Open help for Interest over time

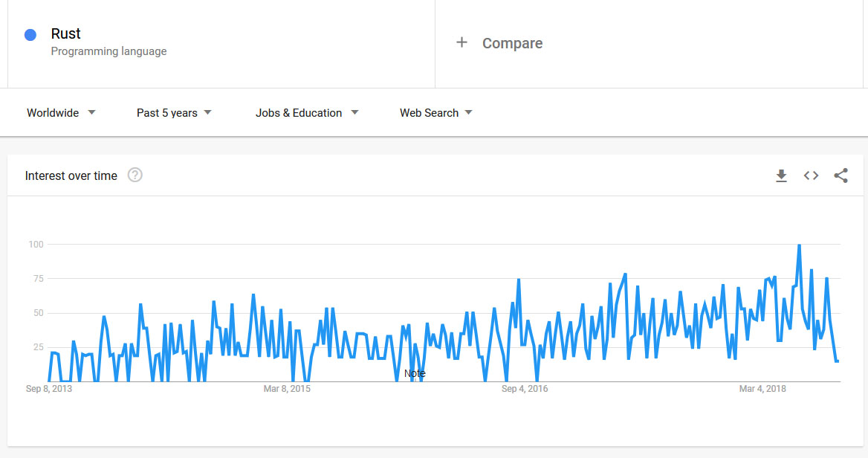coord(135,175)
